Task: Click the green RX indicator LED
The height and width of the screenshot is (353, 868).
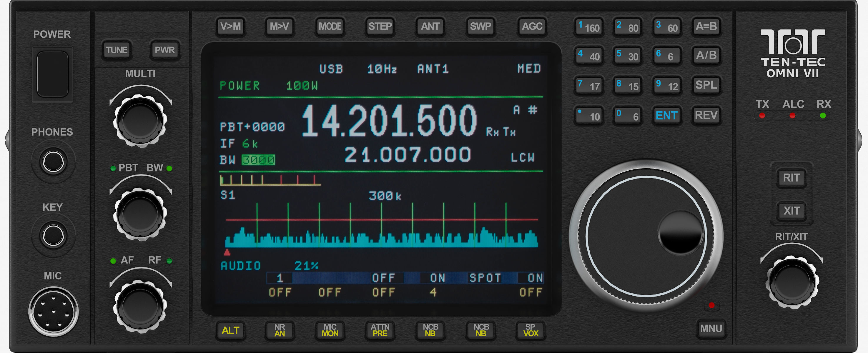Action: [823, 116]
